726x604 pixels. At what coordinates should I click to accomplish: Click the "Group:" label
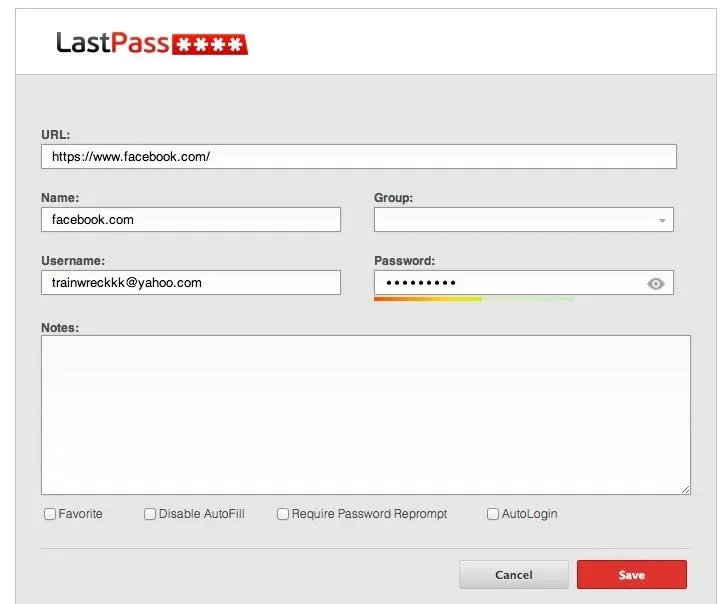tap(394, 198)
